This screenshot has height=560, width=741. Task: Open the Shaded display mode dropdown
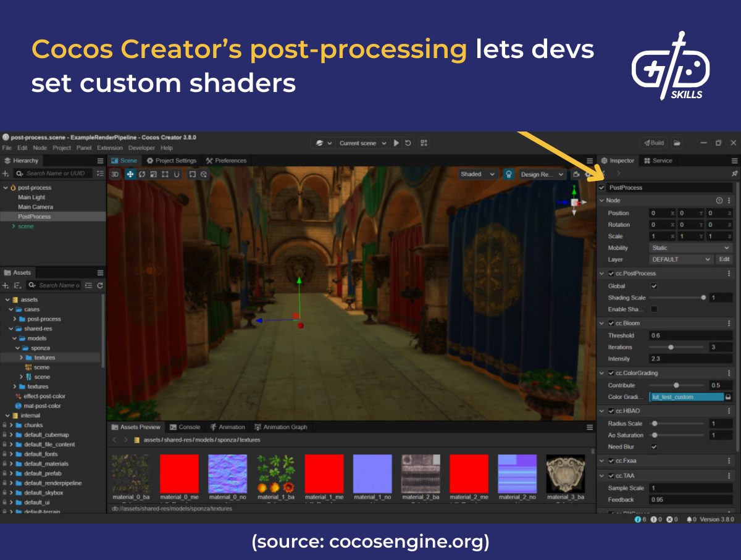coord(477,173)
